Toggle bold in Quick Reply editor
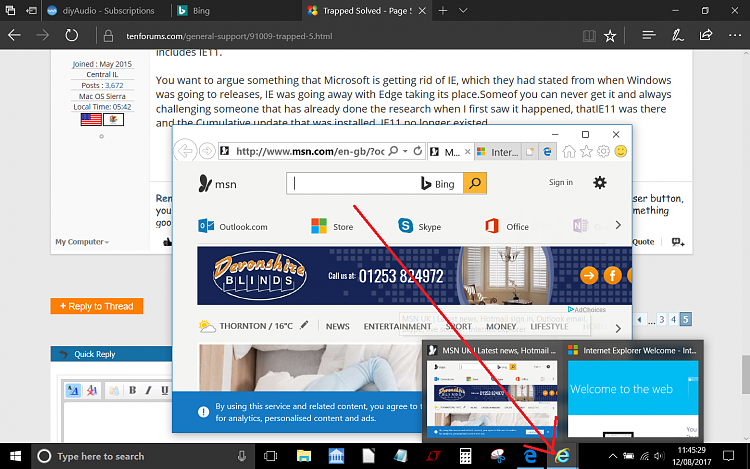Screen dimensions: 750x469 (132, 390)
